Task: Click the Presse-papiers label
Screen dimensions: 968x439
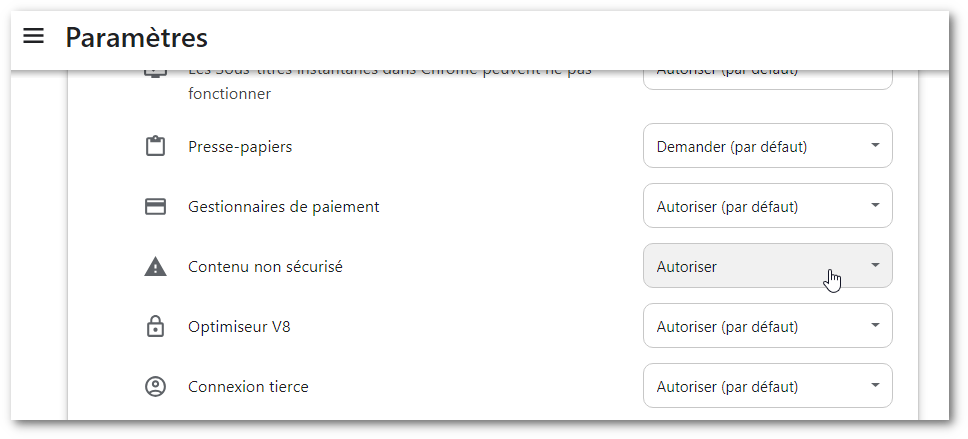Action: pyautogui.click(x=240, y=147)
